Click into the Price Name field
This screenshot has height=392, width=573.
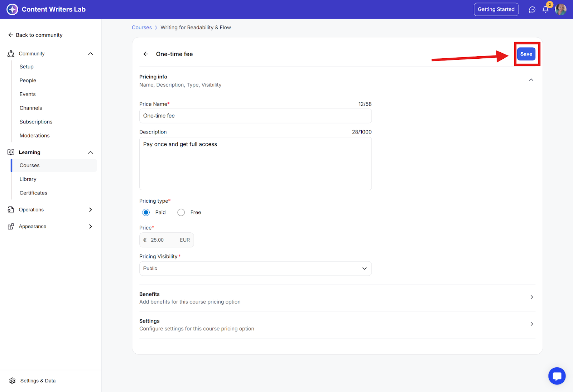[255, 116]
